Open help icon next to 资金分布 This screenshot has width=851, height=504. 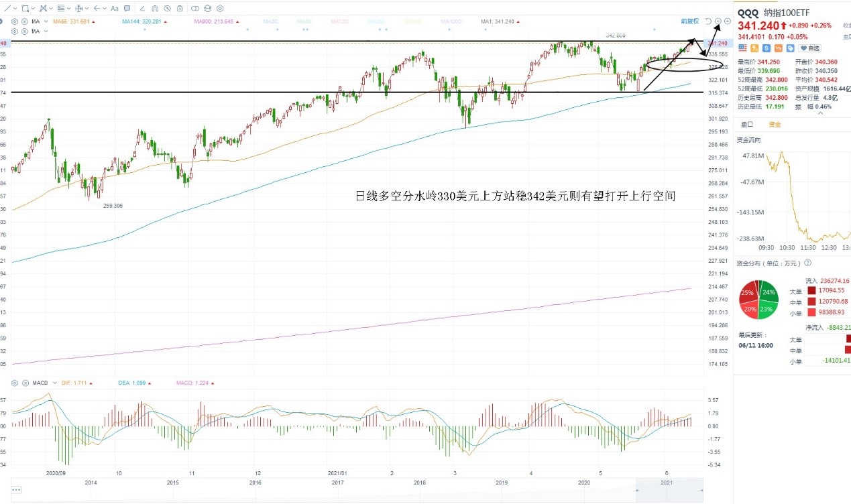[x=807, y=263]
